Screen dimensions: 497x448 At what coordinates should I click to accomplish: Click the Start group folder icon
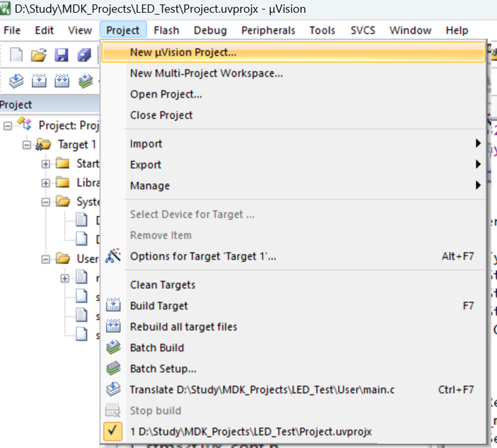pos(63,164)
